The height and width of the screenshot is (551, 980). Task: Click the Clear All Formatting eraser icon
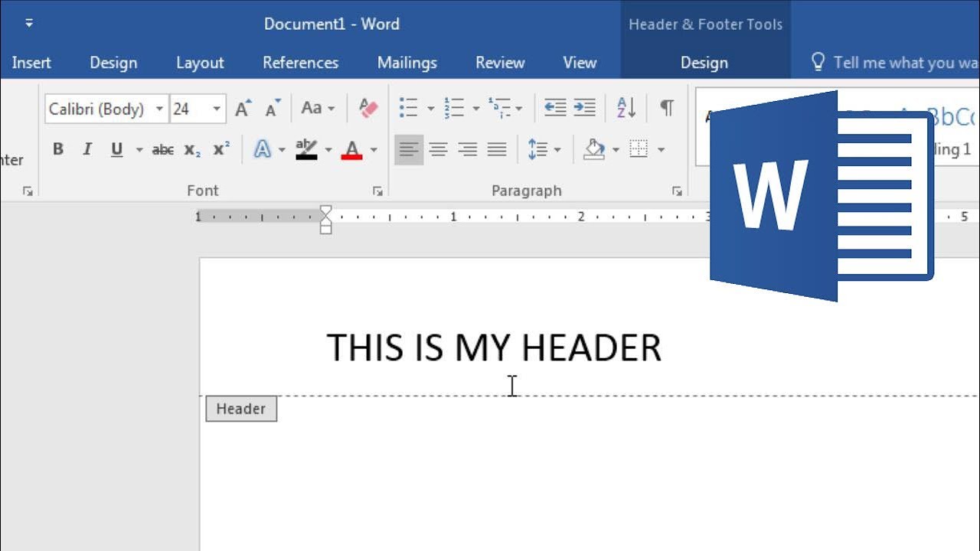368,108
